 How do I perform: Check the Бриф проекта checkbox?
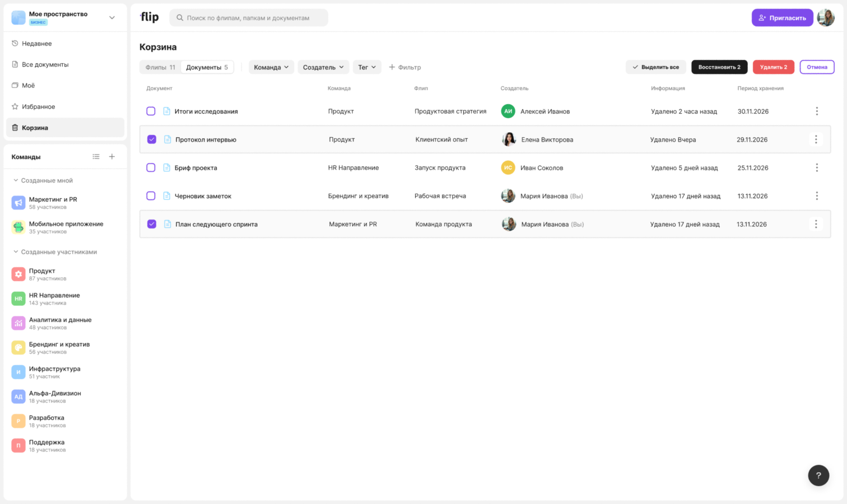[151, 168]
